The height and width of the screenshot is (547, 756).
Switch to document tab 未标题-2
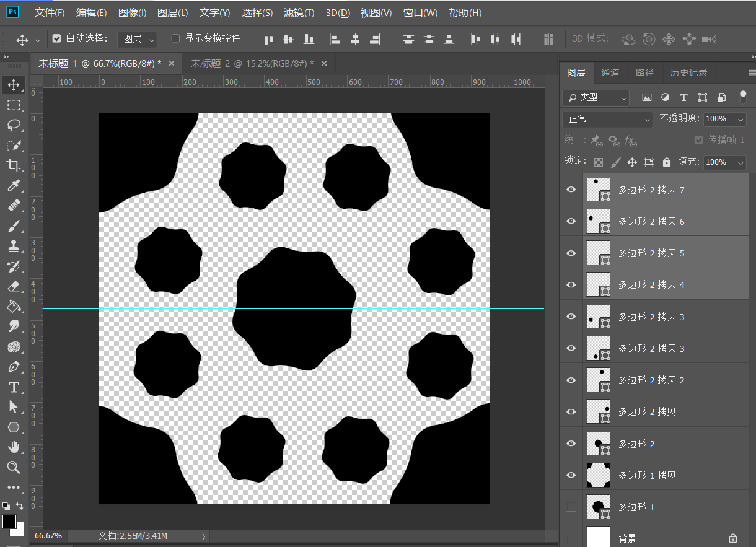point(252,63)
